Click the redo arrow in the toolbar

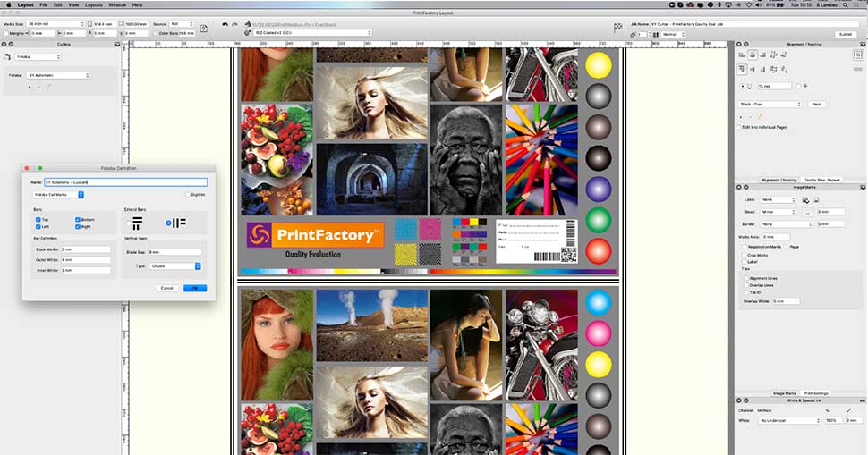pyautogui.click(x=233, y=24)
